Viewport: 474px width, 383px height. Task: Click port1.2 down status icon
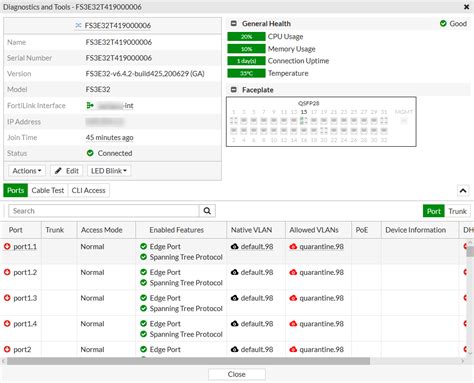[x=7, y=272]
